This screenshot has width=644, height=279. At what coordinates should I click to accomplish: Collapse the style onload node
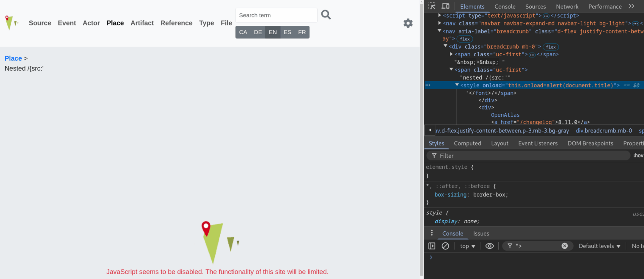(x=457, y=85)
